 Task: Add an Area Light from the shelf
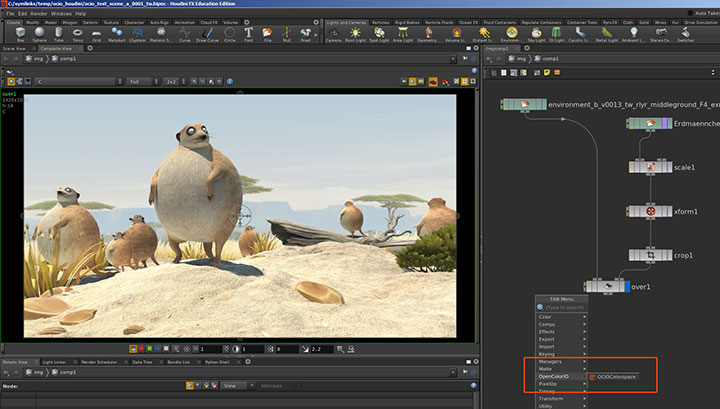pyautogui.click(x=403, y=34)
